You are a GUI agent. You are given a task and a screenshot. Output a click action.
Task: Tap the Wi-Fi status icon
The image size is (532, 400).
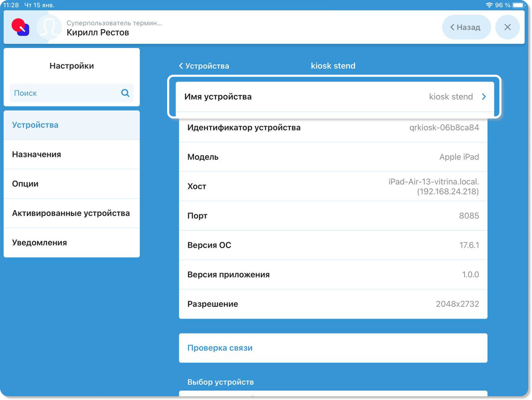point(489,5)
